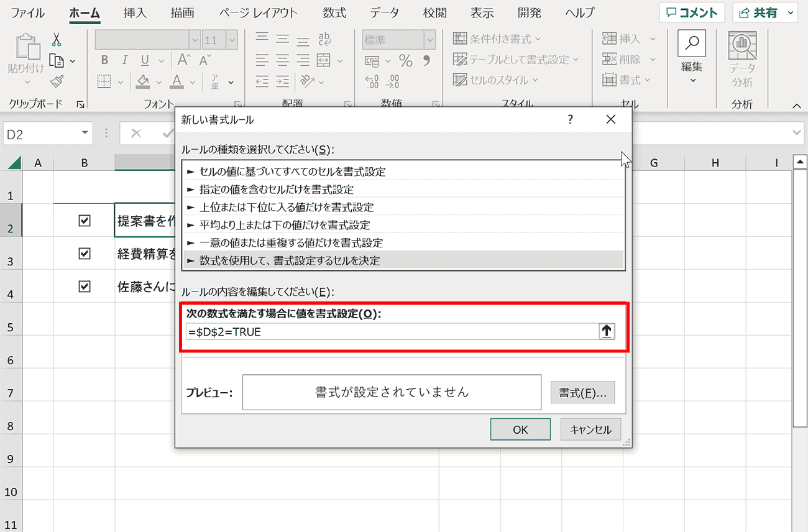Click the font color A icon
Image resolution: width=808 pixels, height=532 pixels.
177,81
